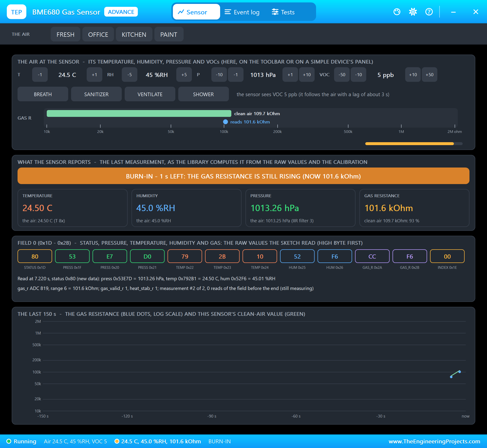Select the STATUS 0x1D byte cell
The width and height of the screenshot is (487, 448).
tap(35, 256)
